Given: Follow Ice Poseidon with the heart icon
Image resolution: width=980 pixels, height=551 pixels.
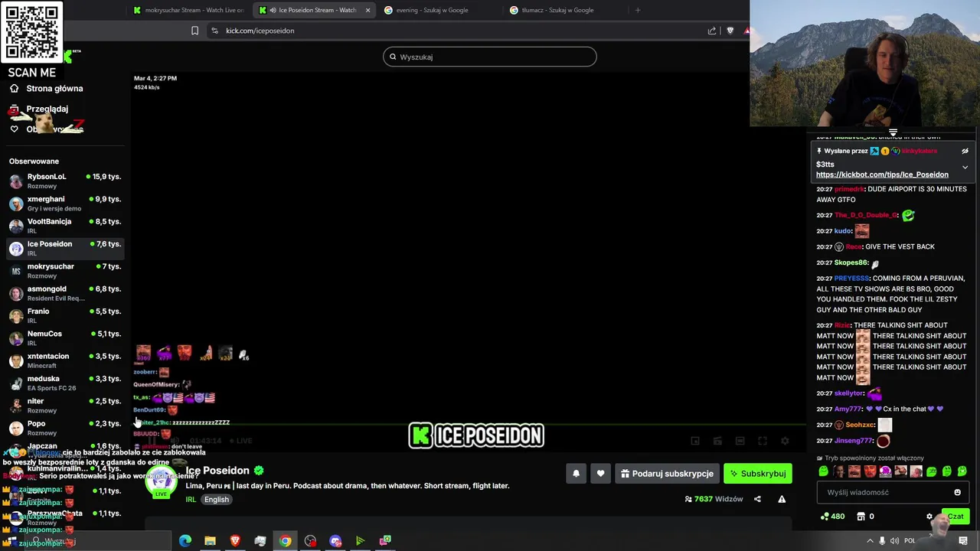Looking at the screenshot, I should click(x=600, y=474).
